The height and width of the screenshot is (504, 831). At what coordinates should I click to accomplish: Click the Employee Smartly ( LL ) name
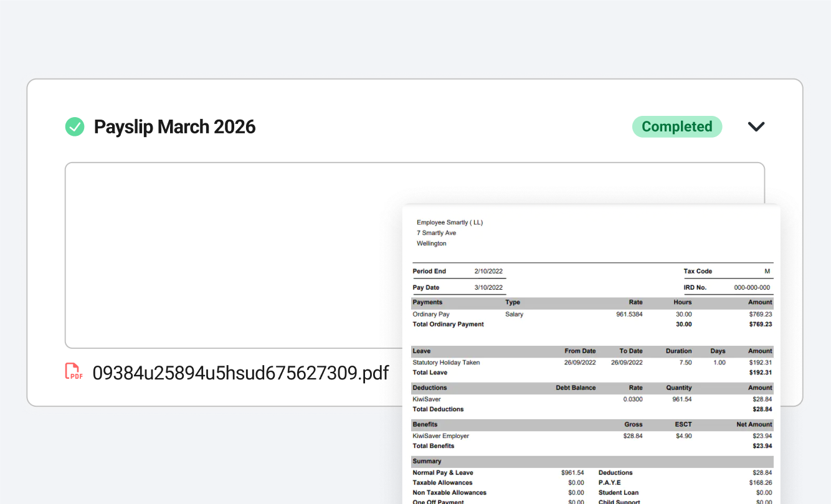450,222
